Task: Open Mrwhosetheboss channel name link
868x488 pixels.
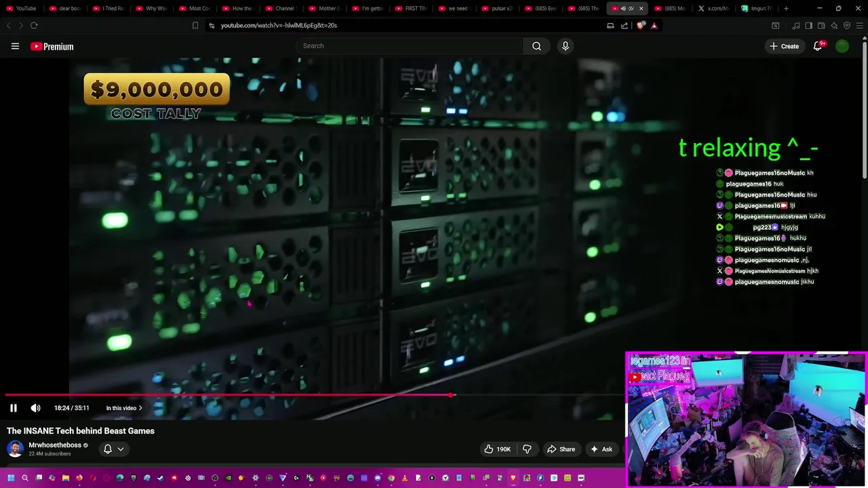Action: point(55,445)
